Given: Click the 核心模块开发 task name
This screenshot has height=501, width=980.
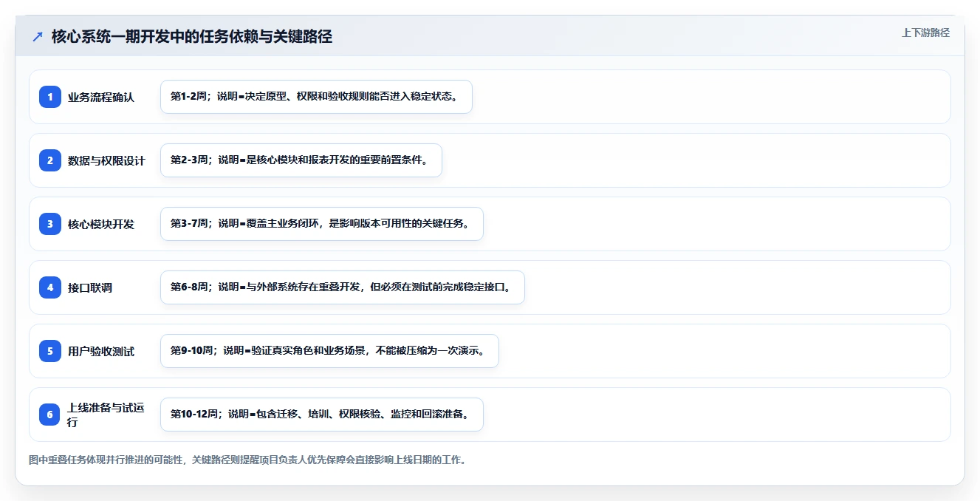Looking at the screenshot, I should coord(101,224).
